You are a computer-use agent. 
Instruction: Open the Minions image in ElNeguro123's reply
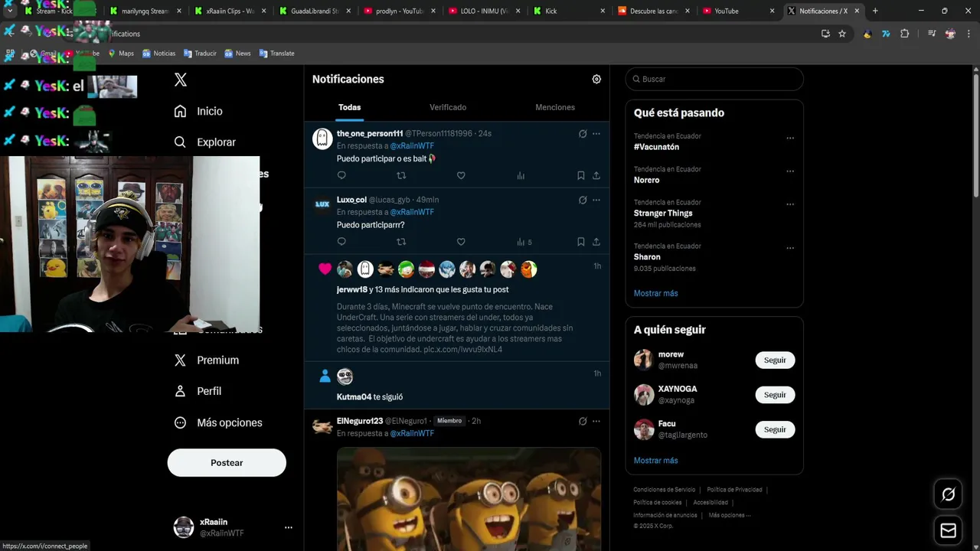coord(469,499)
